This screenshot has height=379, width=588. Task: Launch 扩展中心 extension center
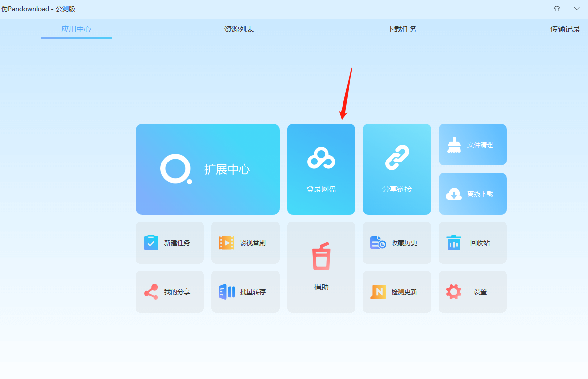pos(207,169)
